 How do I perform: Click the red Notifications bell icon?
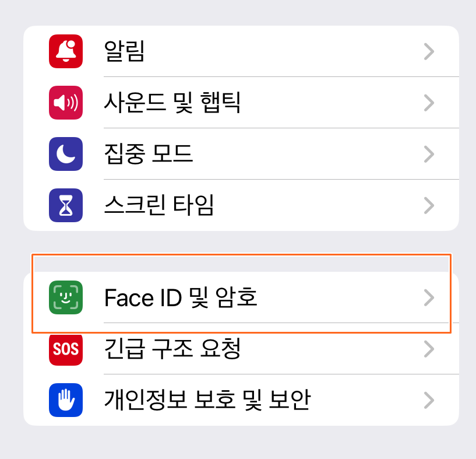[x=65, y=51]
